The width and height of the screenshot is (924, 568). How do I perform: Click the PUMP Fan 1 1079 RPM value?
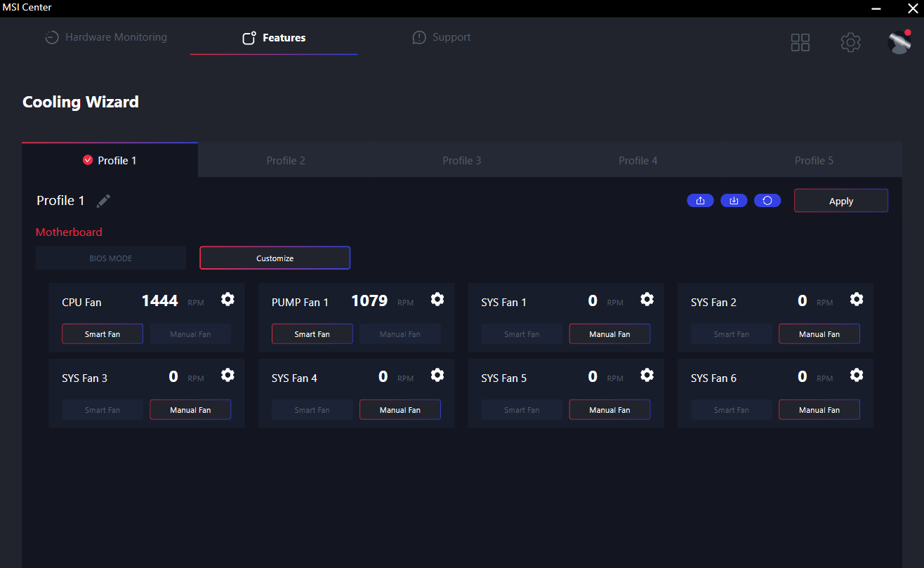pos(369,301)
